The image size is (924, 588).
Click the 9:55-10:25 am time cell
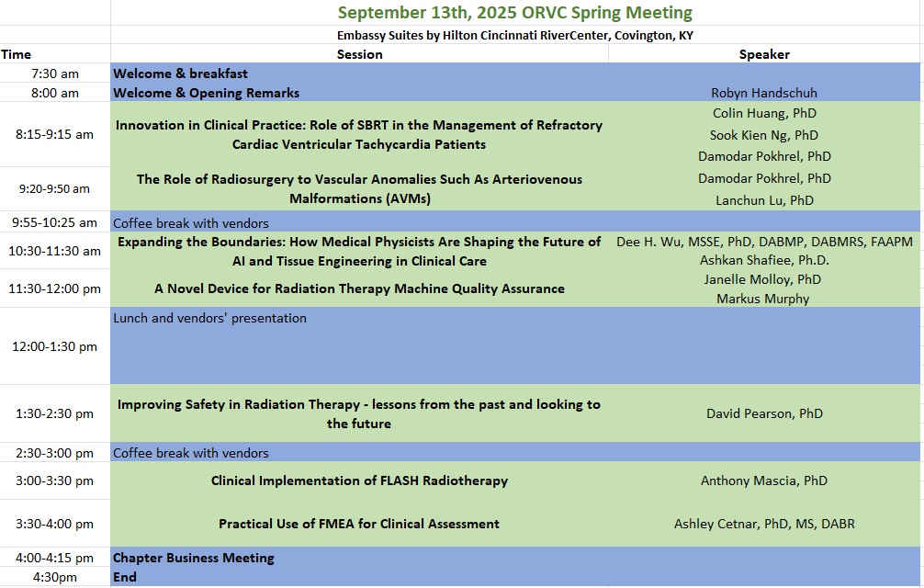click(x=55, y=222)
